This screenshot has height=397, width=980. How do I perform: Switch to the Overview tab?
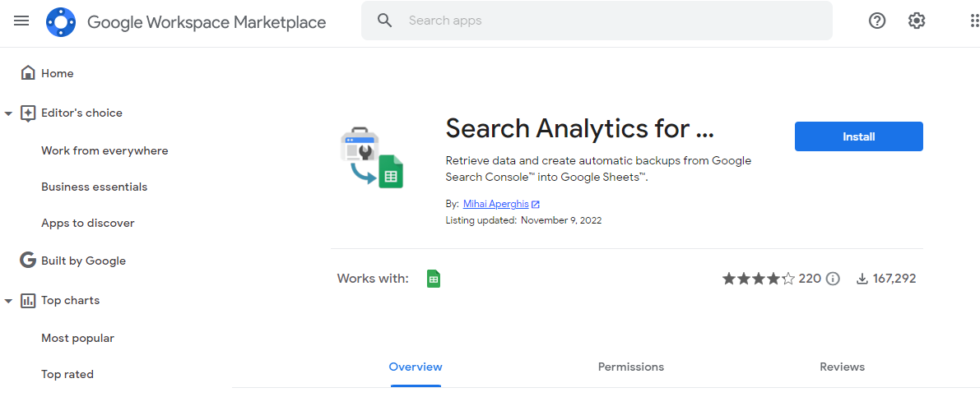tap(416, 367)
